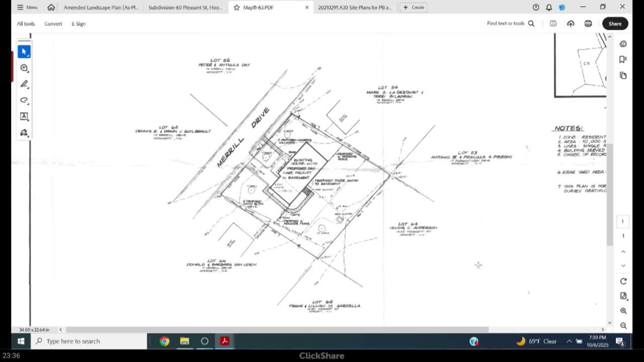This screenshot has height=362, width=644.
Task: Switch to the 20210291.A30 Site Plans tab
Action: 355,8
